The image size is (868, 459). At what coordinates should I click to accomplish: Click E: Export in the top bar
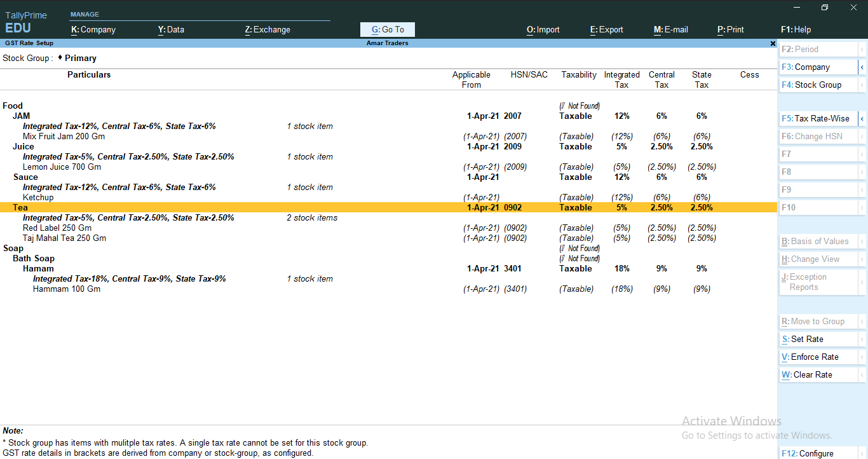click(606, 29)
